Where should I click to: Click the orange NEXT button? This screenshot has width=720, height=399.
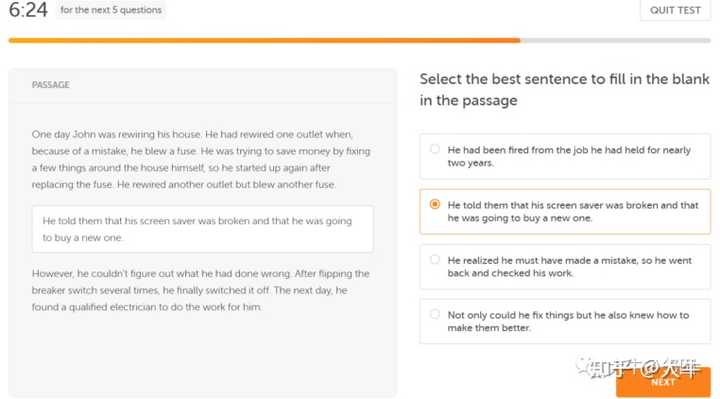click(x=663, y=382)
